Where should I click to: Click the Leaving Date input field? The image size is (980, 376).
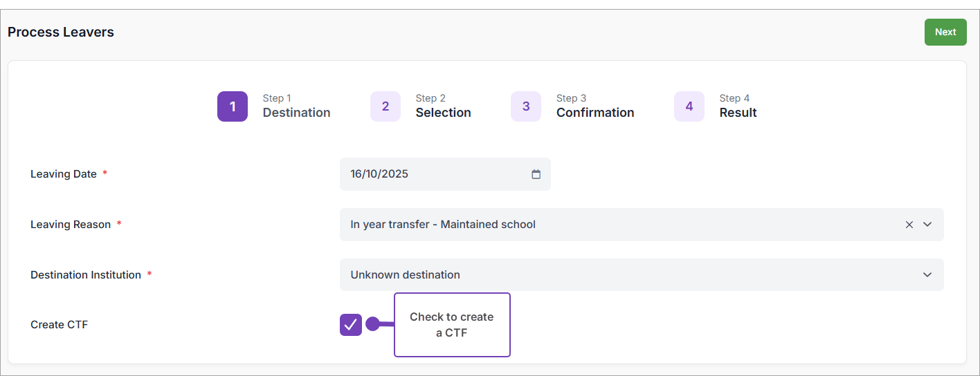pyautogui.click(x=436, y=174)
